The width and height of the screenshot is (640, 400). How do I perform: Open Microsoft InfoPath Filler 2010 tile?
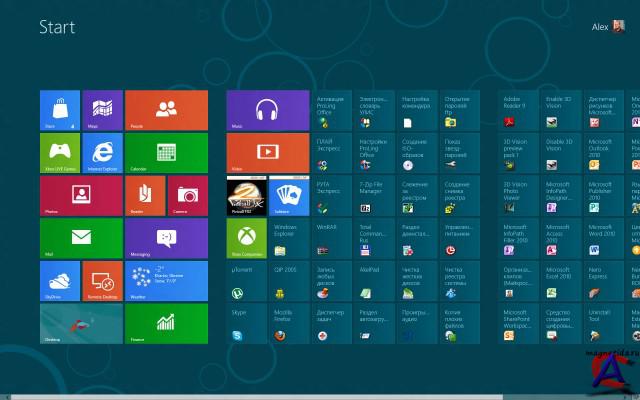click(518, 238)
